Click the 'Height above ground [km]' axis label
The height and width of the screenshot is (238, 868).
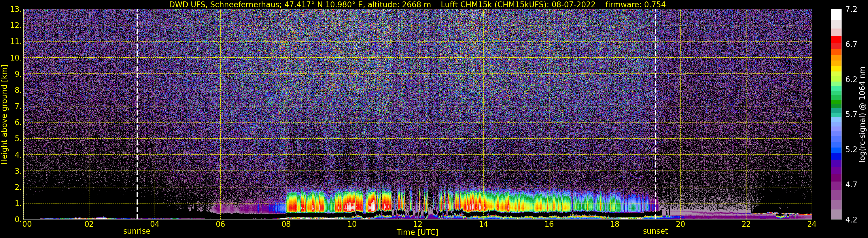(4, 115)
